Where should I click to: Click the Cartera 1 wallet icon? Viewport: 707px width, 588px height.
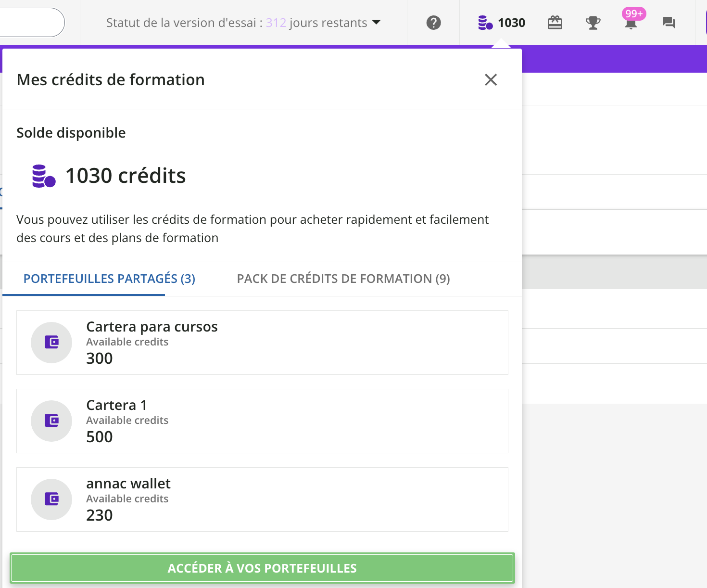point(51,421)
